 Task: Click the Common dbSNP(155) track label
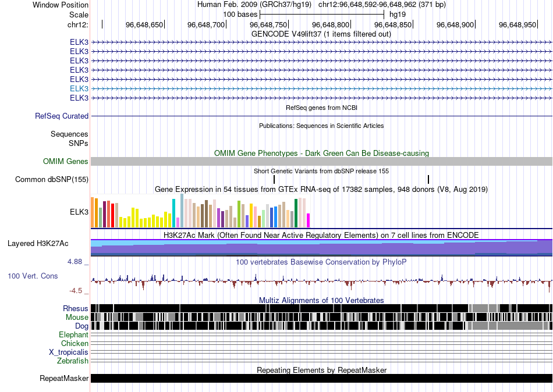tap(52, 180)
